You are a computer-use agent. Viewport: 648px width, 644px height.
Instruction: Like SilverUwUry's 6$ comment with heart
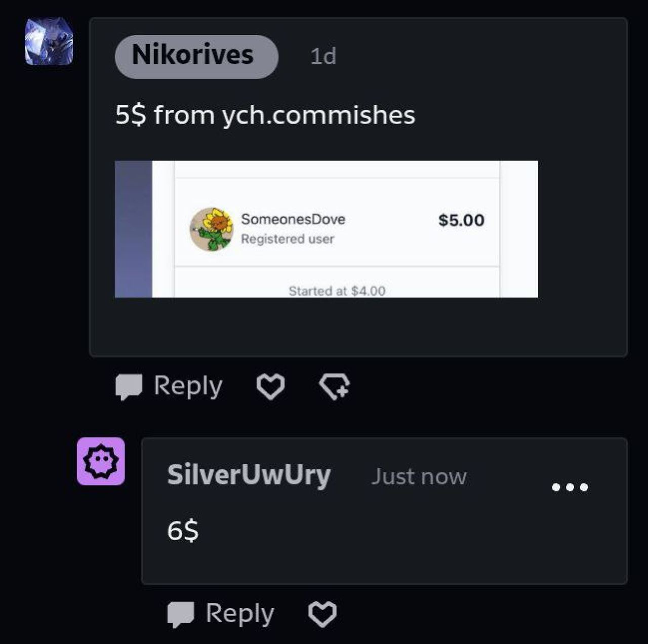pyautogui.click(x=322, y=615)
